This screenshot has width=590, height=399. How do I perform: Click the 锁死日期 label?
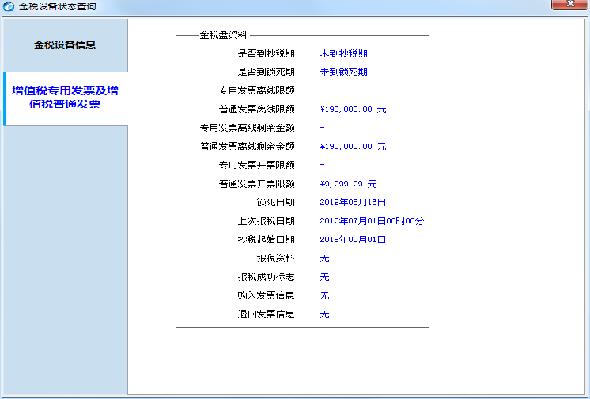[275, 202]
